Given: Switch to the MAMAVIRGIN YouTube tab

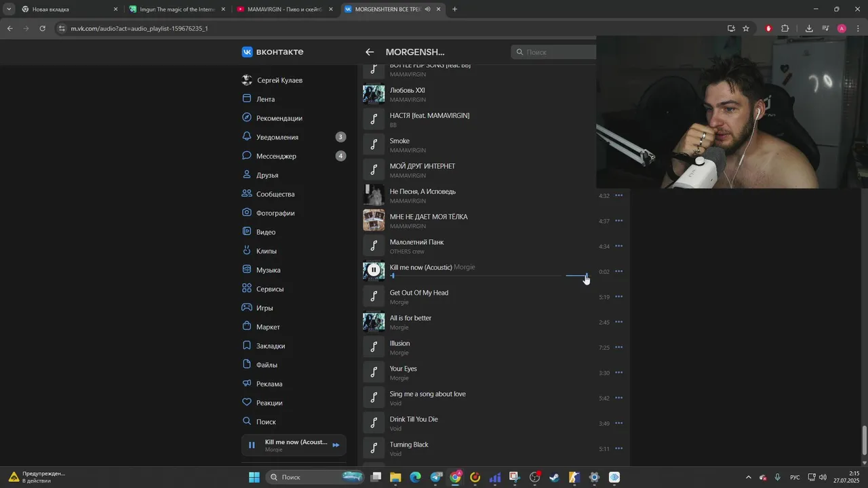Looking at the screenshot, I should [x=285, y=9].
